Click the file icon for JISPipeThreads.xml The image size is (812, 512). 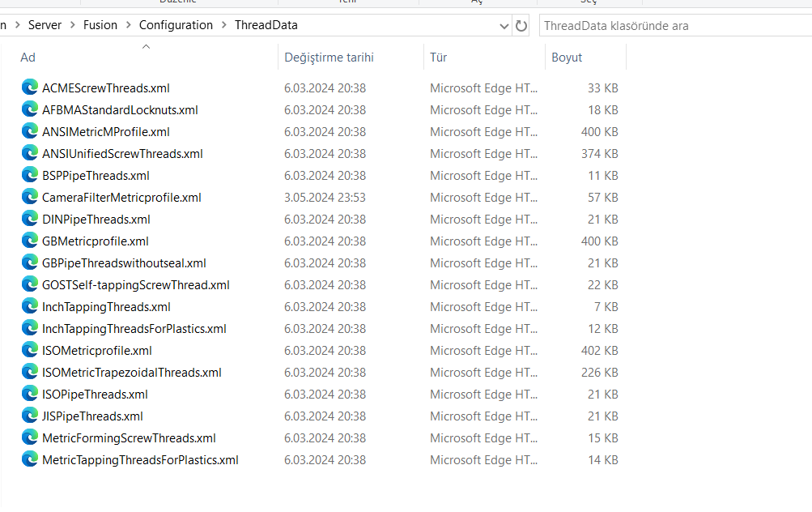click(x=30, y=416)
